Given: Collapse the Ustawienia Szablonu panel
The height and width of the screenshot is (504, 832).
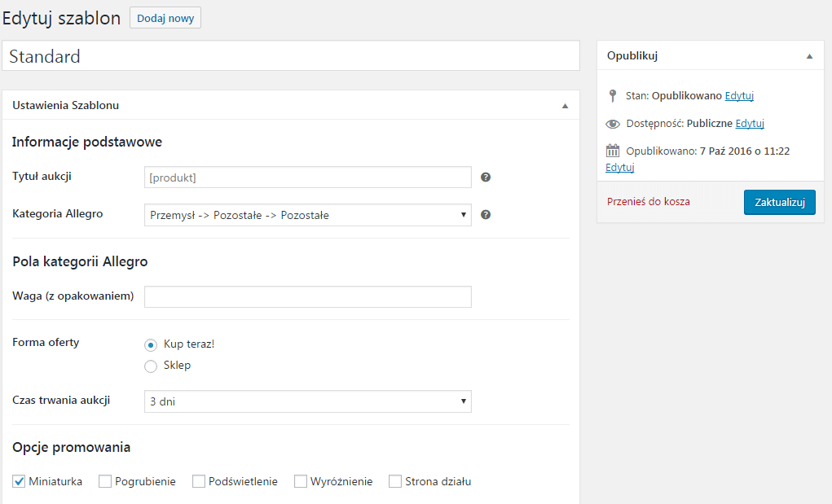Looking at the screenshot, I should tap(565, 106).
